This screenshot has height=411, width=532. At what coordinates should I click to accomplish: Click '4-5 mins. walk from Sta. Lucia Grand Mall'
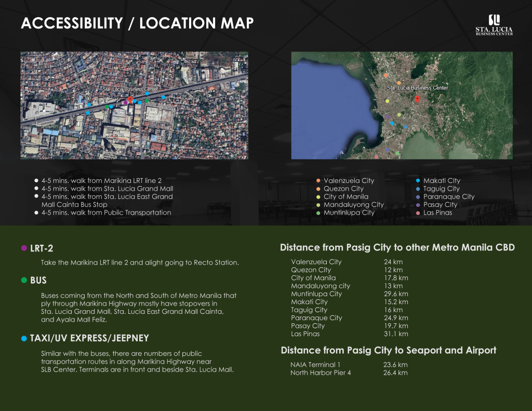(x=107, y=189)
